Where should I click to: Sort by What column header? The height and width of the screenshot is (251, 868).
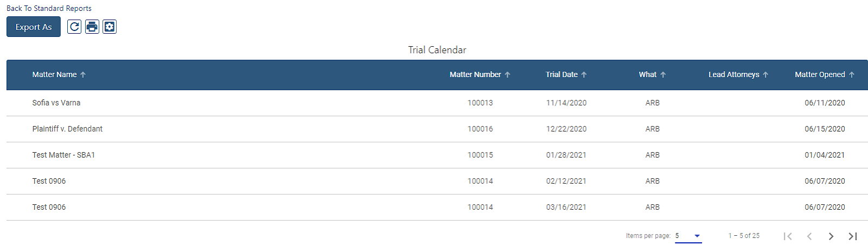648,74
